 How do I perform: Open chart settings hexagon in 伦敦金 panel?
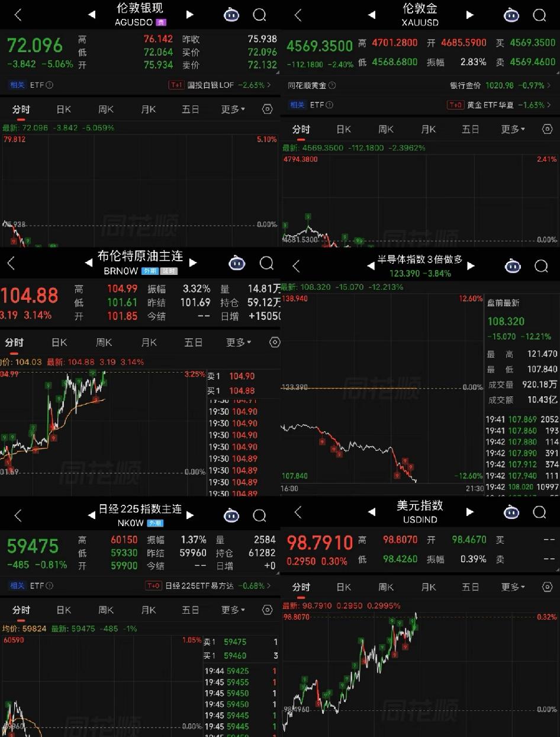pyautogui.click(x=547, y=129)
